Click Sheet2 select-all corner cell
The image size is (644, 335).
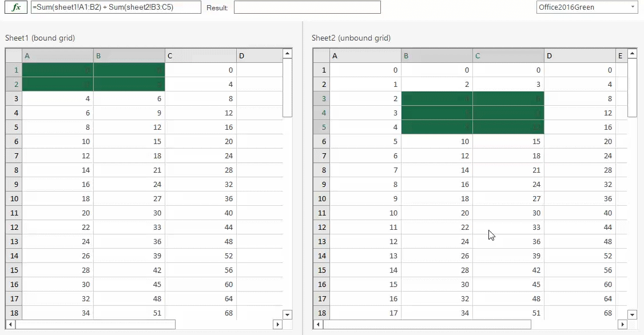tap(321, 56)
